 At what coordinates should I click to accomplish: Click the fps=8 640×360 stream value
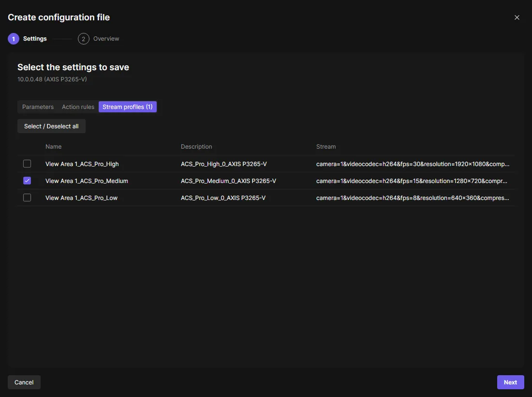[413, 198]
